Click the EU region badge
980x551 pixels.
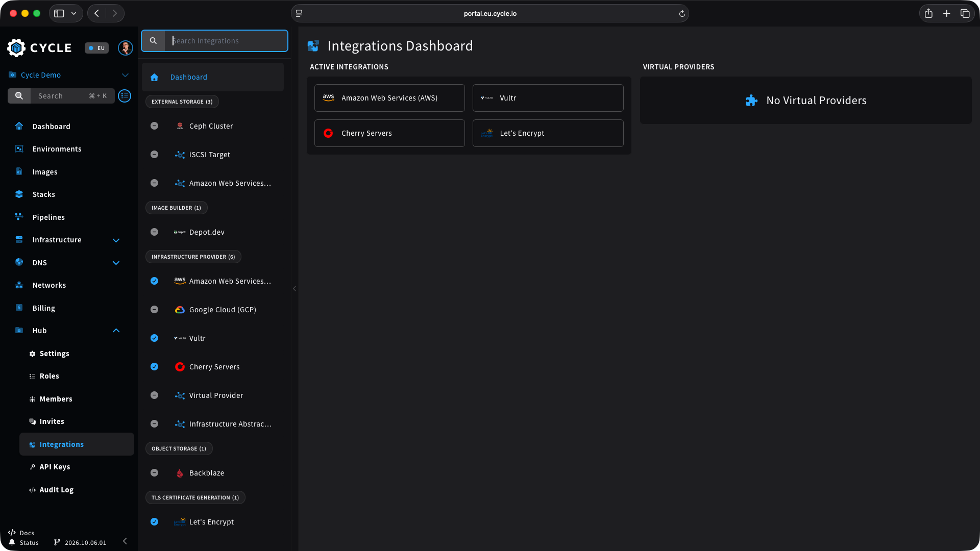96,48
